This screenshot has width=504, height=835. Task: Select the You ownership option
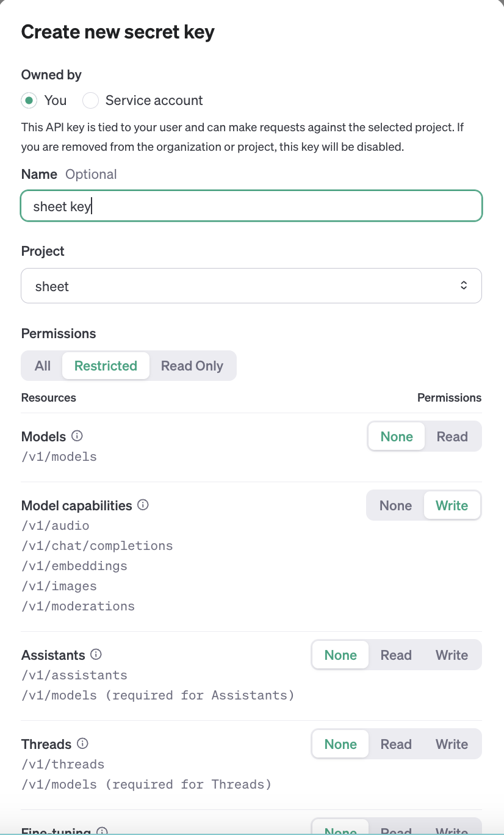point(29,100)
